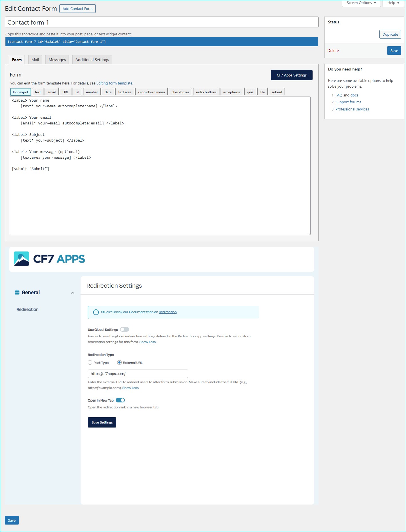
Task: Insert a tel field tag
Action: point(77,92)
